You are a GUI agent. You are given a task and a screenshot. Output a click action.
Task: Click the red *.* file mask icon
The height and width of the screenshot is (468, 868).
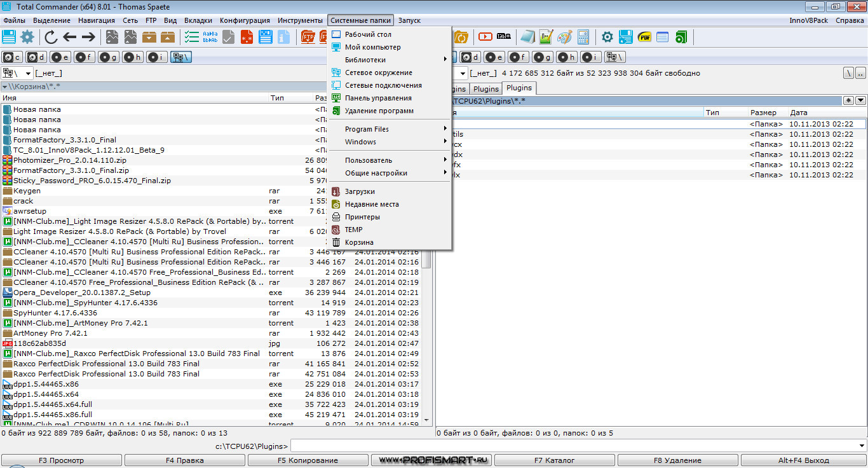pyautogui.click(x=247, y=37)
